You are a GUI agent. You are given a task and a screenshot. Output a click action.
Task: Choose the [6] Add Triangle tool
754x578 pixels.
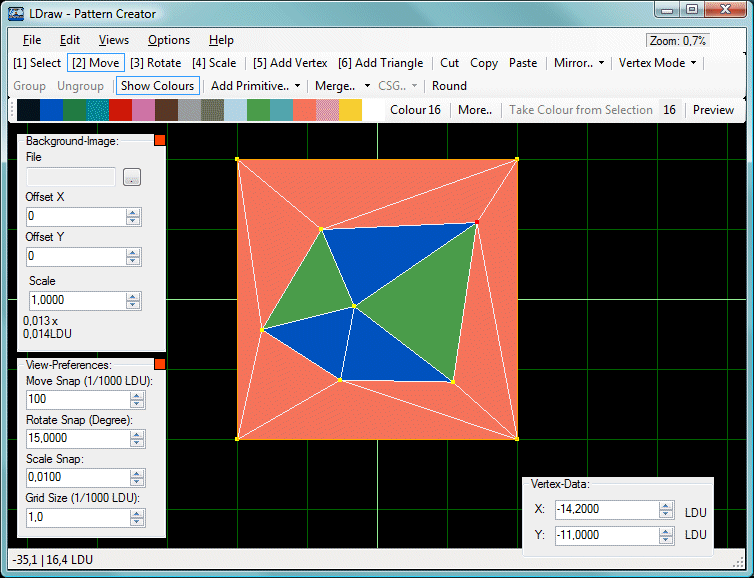click(380, 63)
